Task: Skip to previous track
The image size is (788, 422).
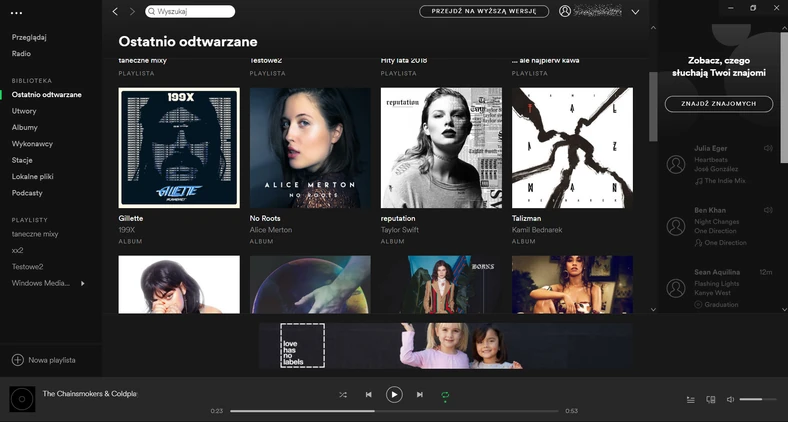Action: click(x=368, y=395)
